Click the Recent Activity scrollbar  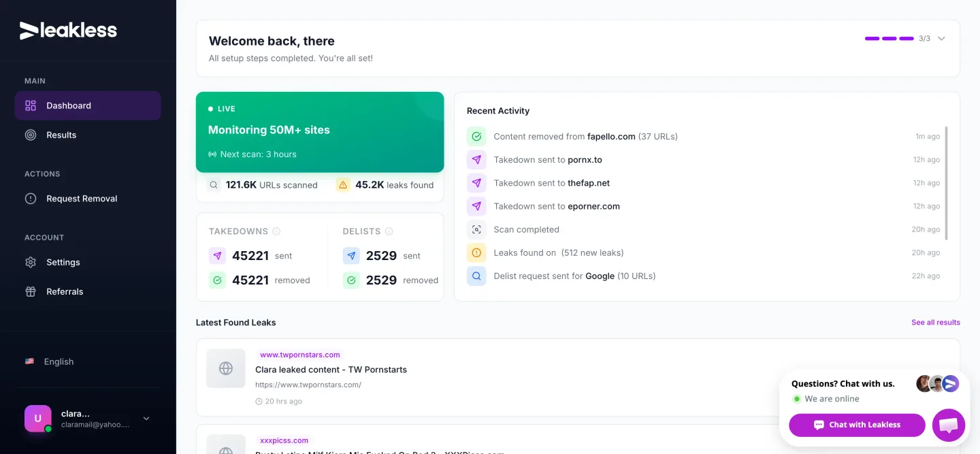pyautogui.click(x=947, y=183)
